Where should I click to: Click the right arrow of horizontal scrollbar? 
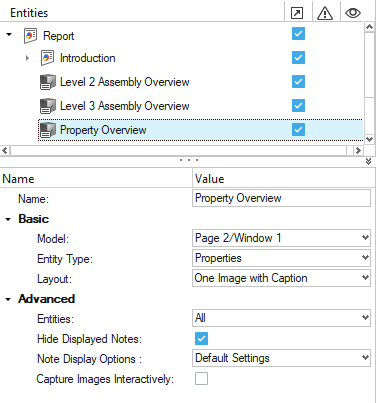pos(358,151)
